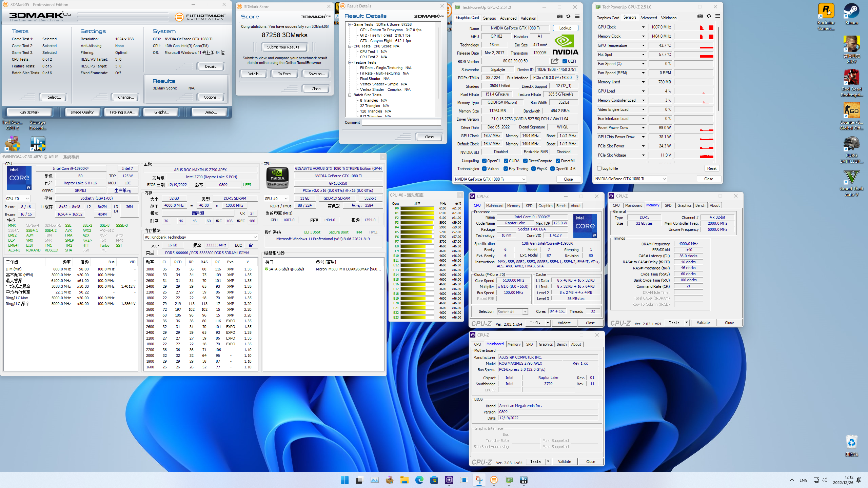
Task: Open the GPU Temperature sensor dropdown
Action: click(x=643, y=45)
